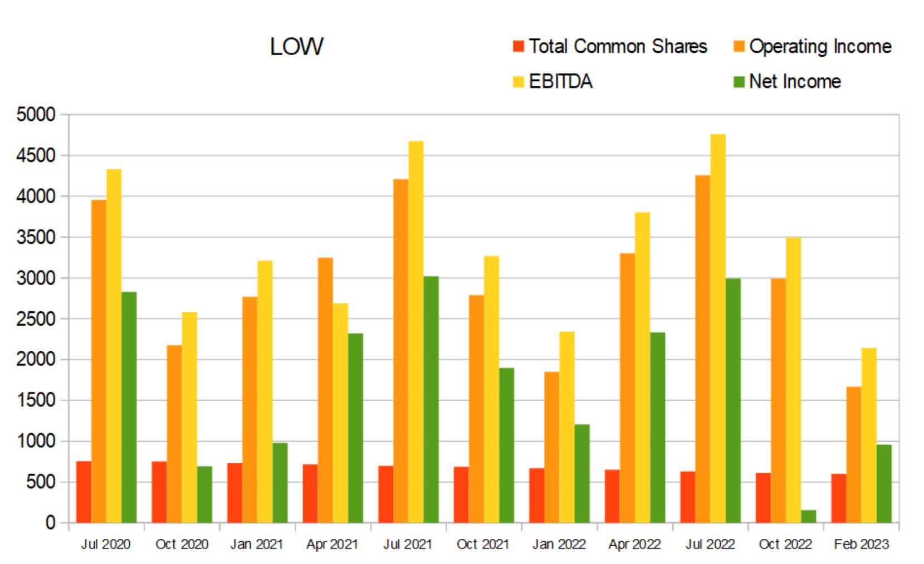Select the Jan 2022 yellow EBITDA bar

pyautogui.click(x=567, y=427)
